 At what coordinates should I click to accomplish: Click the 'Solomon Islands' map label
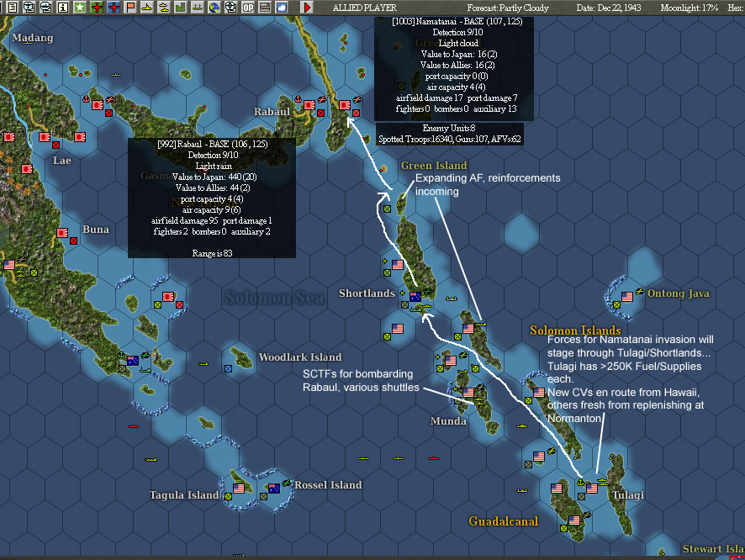tap(575, 330)
